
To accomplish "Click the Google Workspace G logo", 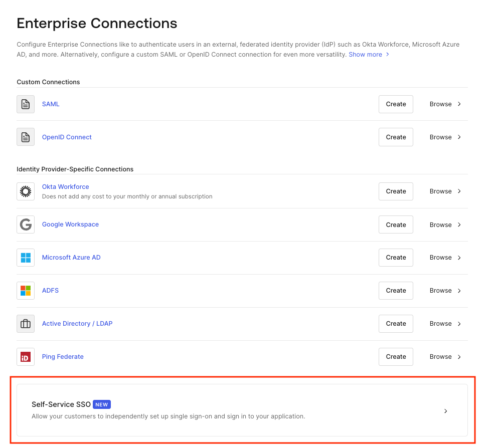I will click(26, 225).
